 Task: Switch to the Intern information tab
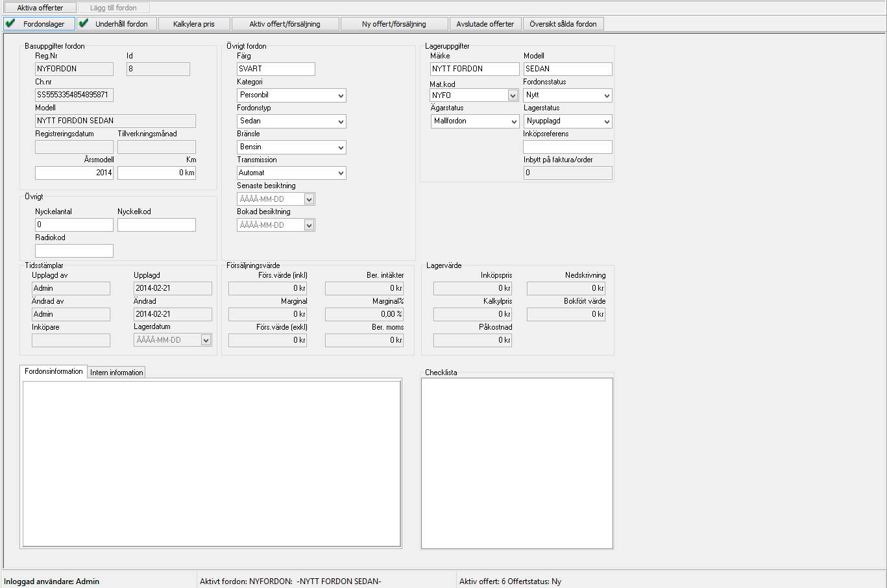pos(117,373)
